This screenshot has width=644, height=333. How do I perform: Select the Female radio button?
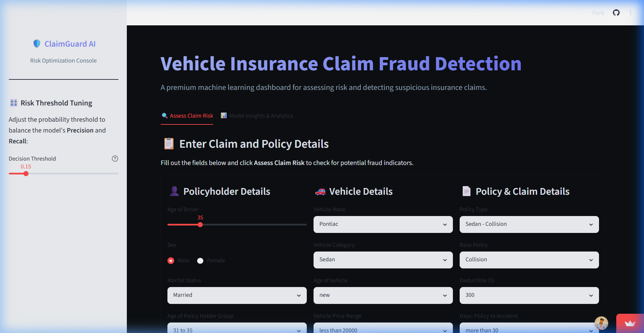tap(200, 261)
